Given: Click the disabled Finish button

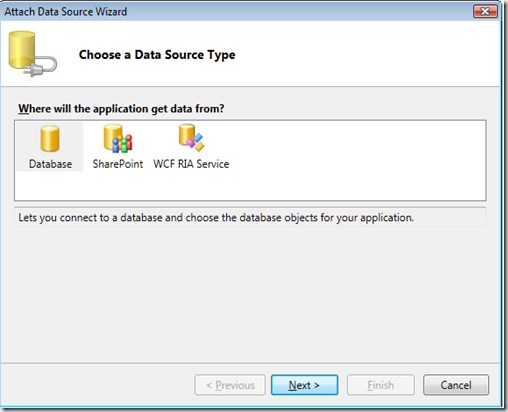Looking at the screenshot, I should click(381, 385).
